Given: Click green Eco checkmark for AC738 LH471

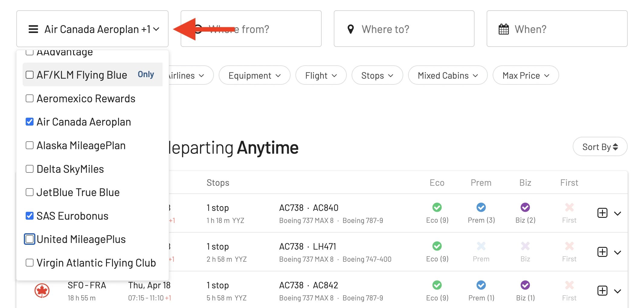Looking at the screenshot, I should coord(437,246).
